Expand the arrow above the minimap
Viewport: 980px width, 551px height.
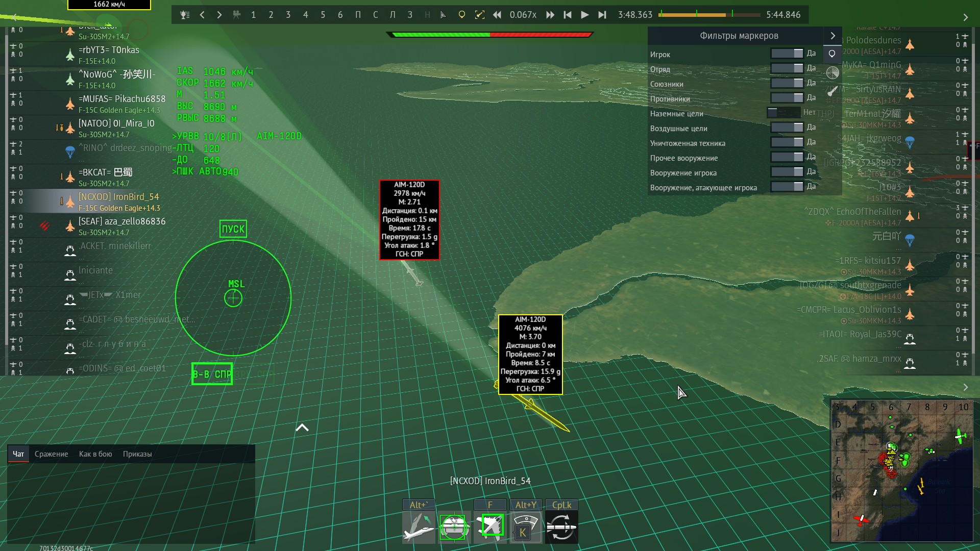(x=965, y=387)
